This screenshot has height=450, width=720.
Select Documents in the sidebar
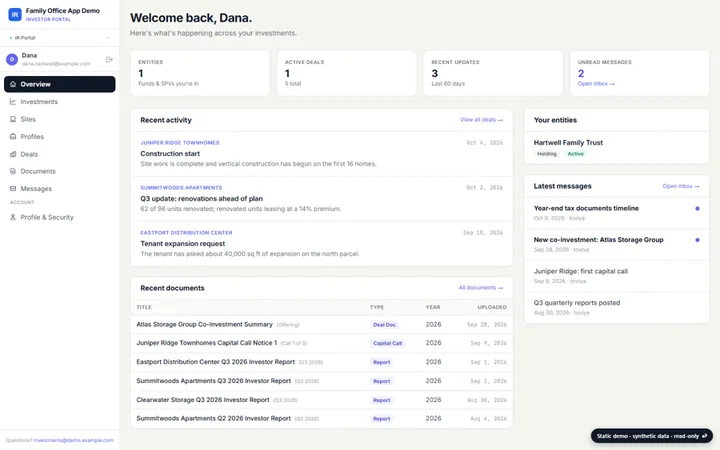pyautogui.click(x=60, y=171)
